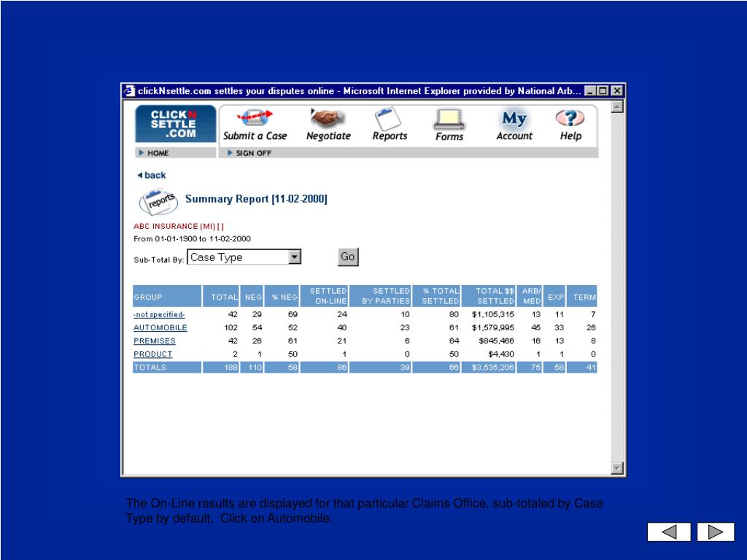Image resolution: width=747 pixels, height=560 pixels.
Task: Click the TOTAL $$ SETTLED column header
Action: click(488, 296)
